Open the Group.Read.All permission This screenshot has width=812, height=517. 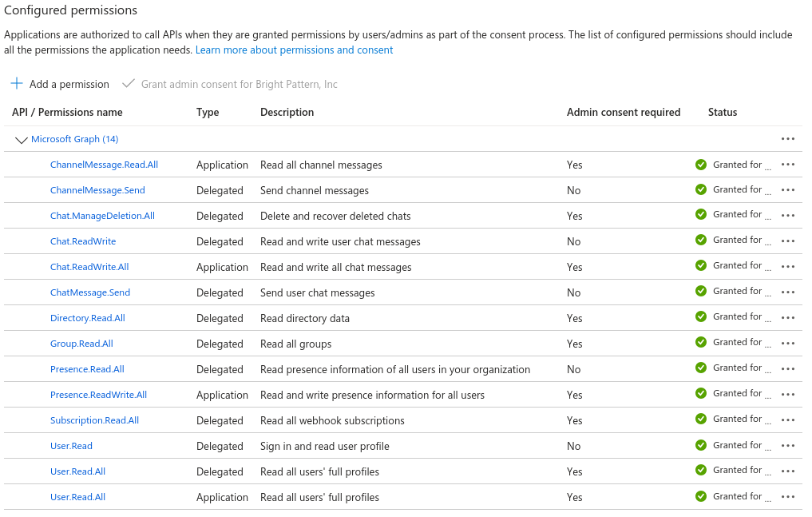(x=81, y=344)
